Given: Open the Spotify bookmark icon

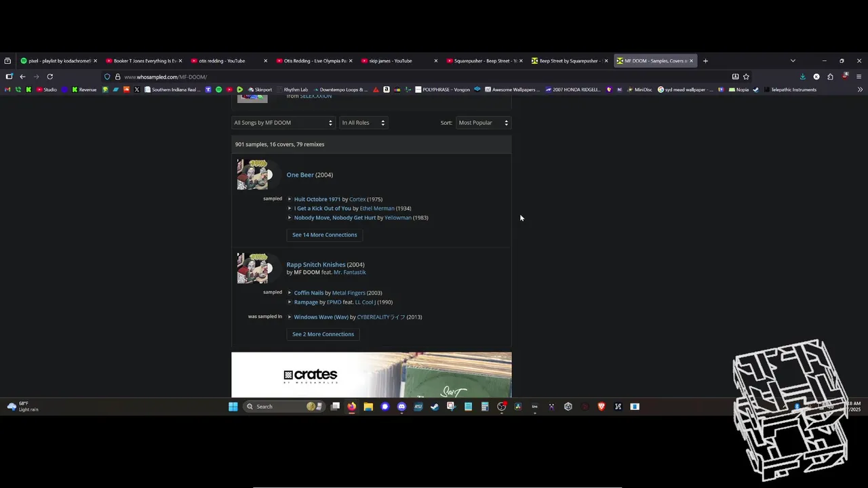Looking at the screenshot, I should (x=218, y=89).
